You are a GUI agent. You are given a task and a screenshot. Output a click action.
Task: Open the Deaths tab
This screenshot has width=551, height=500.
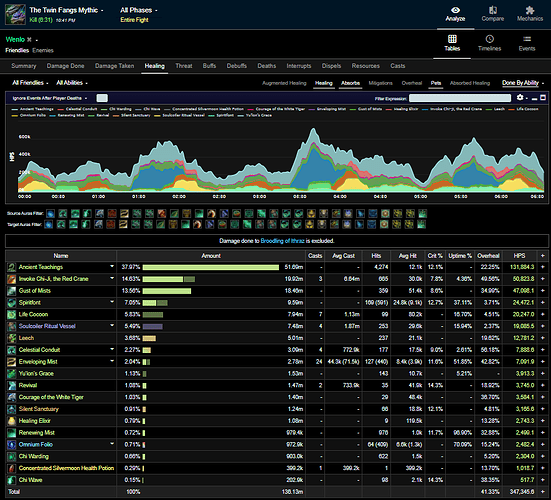point(266,66)
